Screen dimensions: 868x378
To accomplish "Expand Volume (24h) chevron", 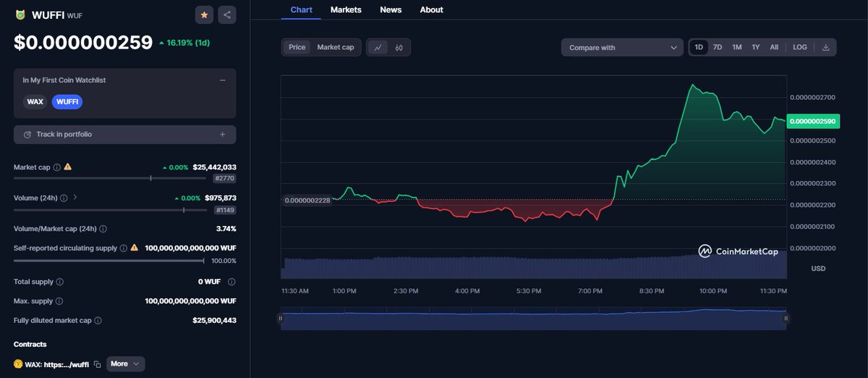I will (x=75, y=197).
